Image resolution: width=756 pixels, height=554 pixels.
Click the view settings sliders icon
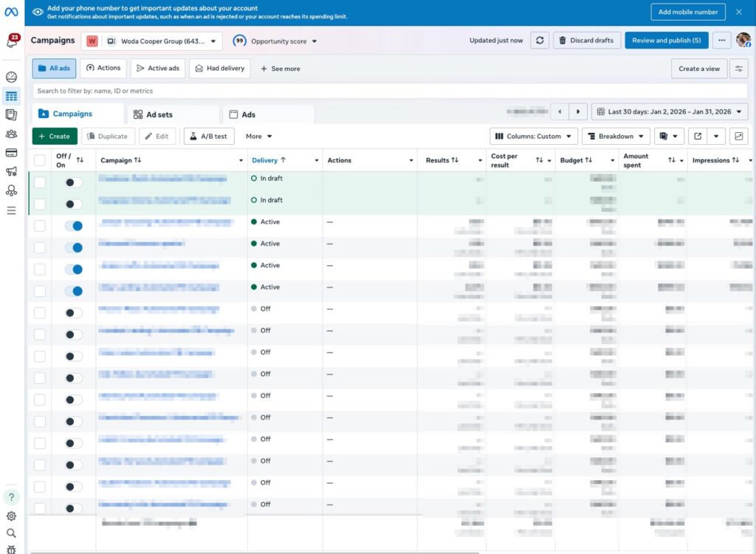(738, 69)
